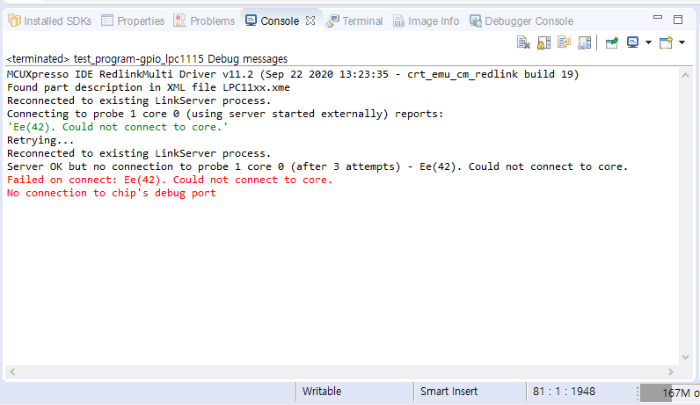Click the green 'Ee(42). Could not connect line
The width and height of the screenshot is (700, 405).
(117, 127)
